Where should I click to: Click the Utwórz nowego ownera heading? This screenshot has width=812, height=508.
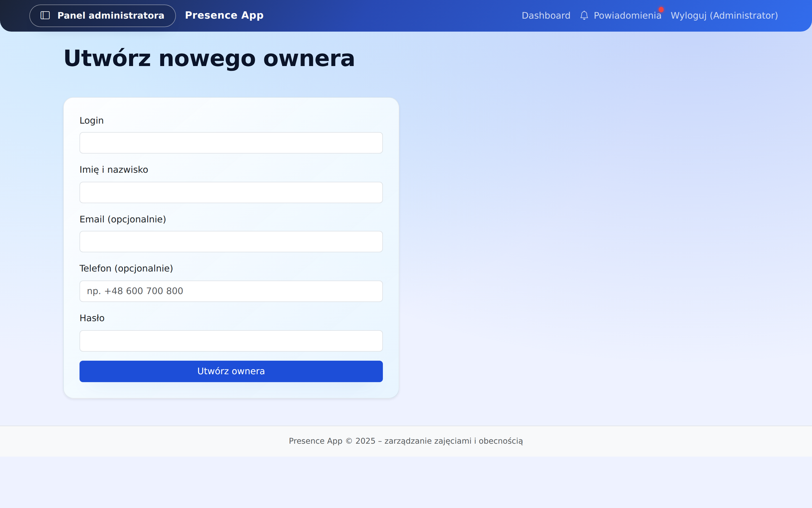[x=209, y=58]
